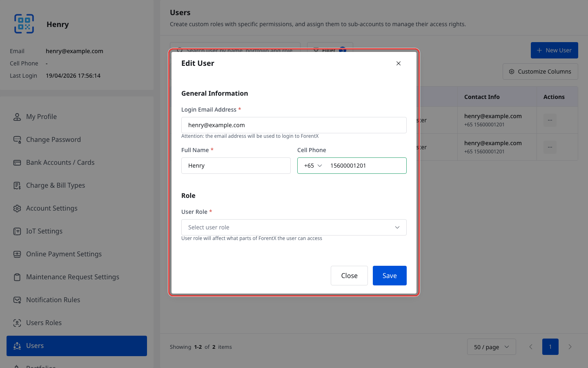The width and height of the screenshot is (588, 368).
Task: Open IoT Settings page
Action: click(x=77, y=231)
